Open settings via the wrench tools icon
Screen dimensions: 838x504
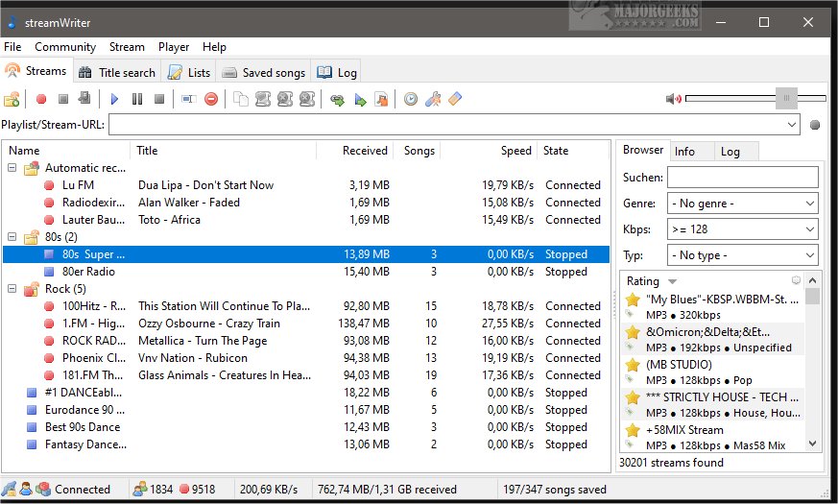433,99
